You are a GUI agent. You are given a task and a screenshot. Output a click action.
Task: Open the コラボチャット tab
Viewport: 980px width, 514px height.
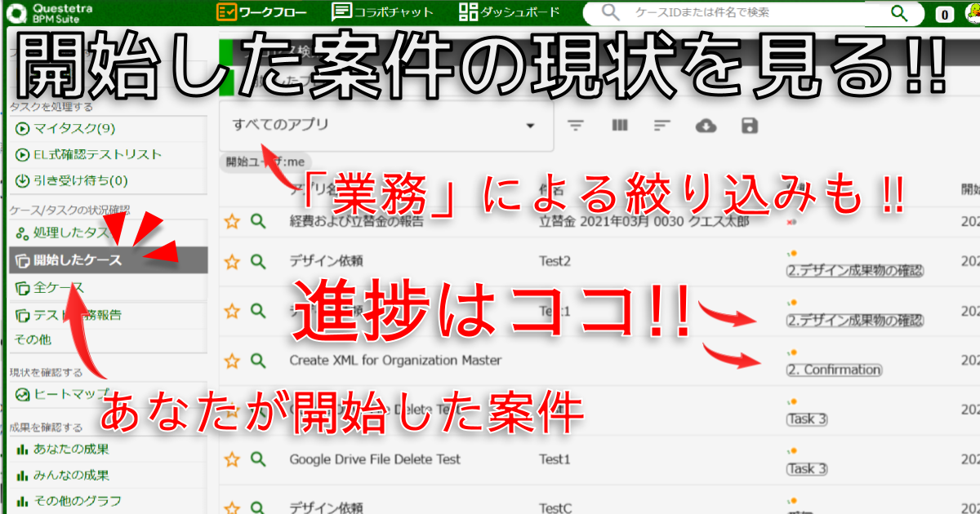(x=382, y=12)
